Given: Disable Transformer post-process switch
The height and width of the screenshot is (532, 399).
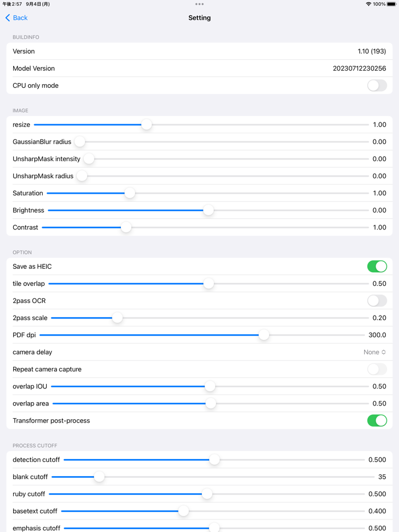Looking at the screenshot, I should point(377,420).
